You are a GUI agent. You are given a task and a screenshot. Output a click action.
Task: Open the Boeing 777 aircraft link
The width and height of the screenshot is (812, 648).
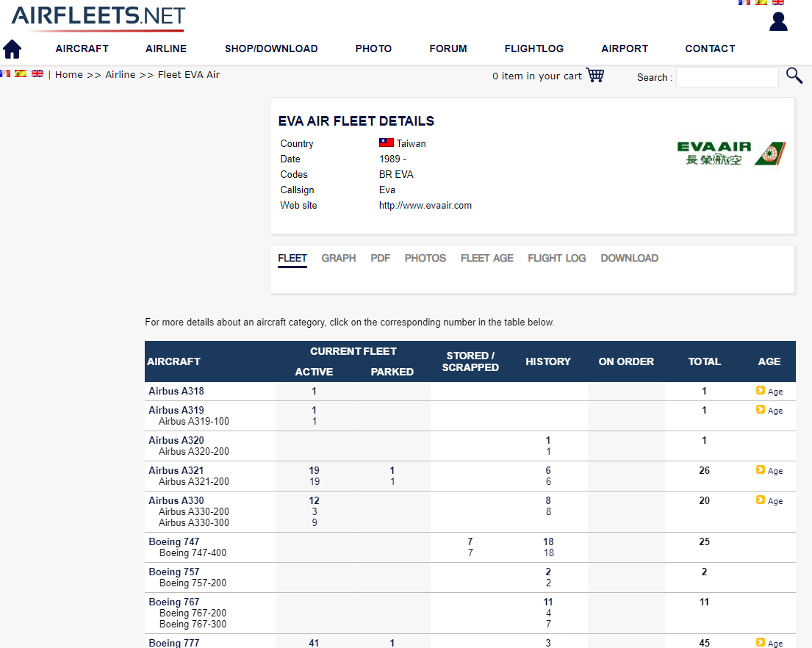click(x=174, y=643)
